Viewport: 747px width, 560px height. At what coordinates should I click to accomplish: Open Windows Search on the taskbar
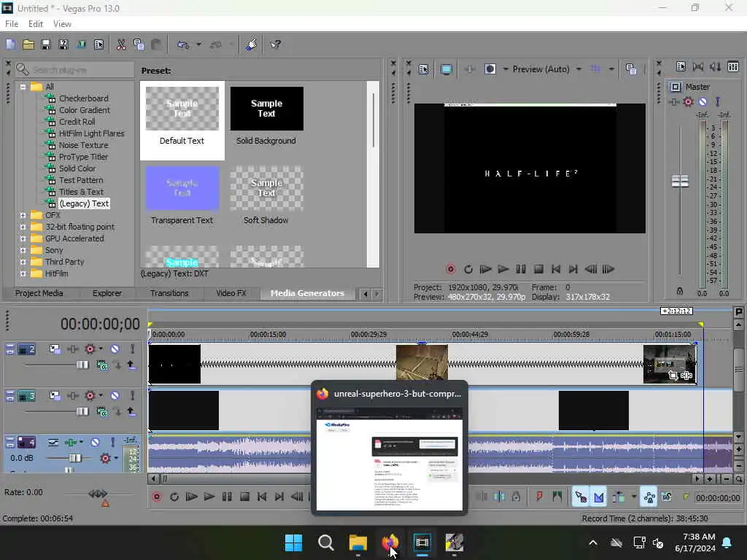326,542
